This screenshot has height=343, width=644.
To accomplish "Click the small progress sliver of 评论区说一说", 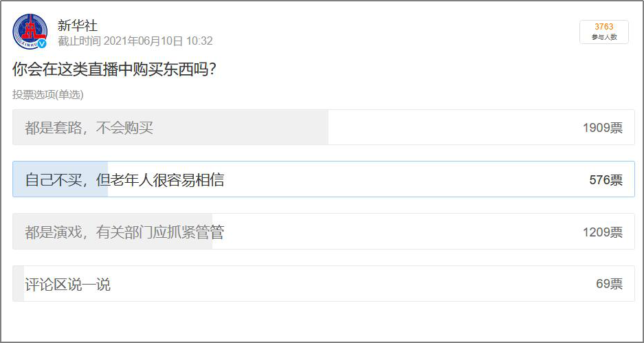I will tap(19, 283).
